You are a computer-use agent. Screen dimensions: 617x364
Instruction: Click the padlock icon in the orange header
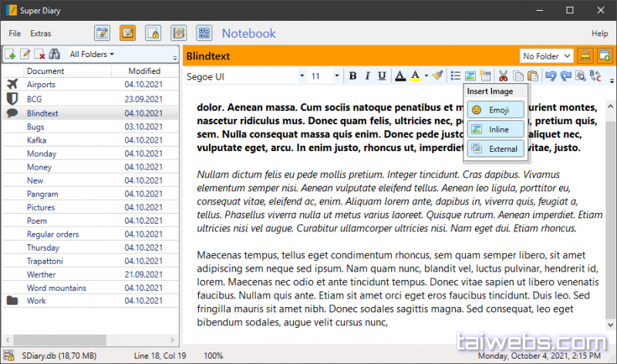pos(585,56)
